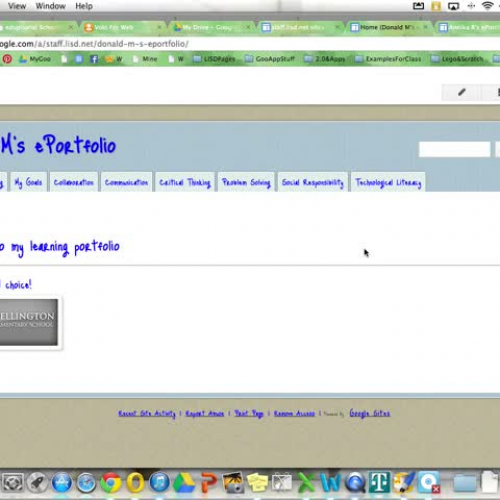Open the yellow O app in dock
The width and height of the screenshot is (500, 500).
point(135,482)
